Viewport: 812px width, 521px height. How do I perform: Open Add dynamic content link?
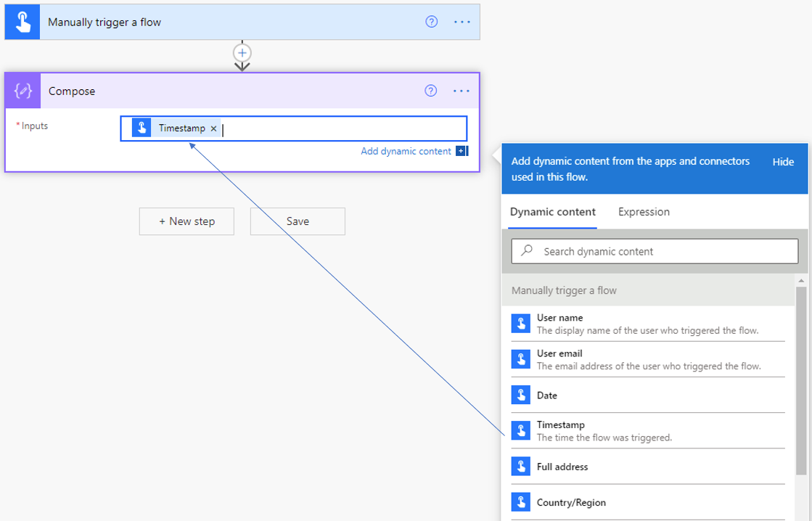click(405, 151)
